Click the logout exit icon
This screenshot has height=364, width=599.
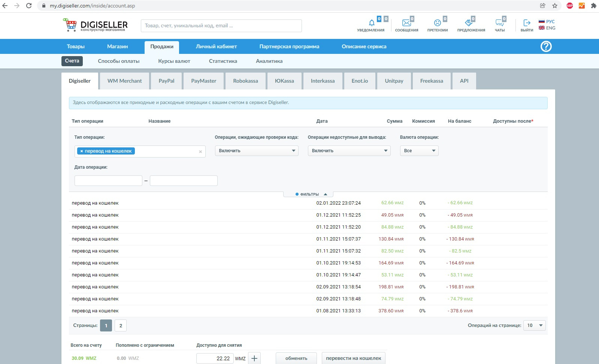[527, 23]
